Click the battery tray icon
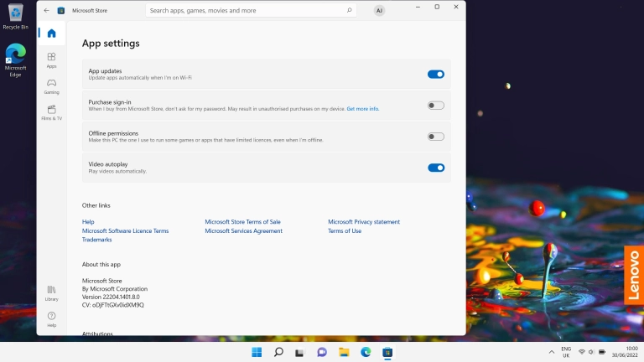644x362 pixels. click(602, 352)
